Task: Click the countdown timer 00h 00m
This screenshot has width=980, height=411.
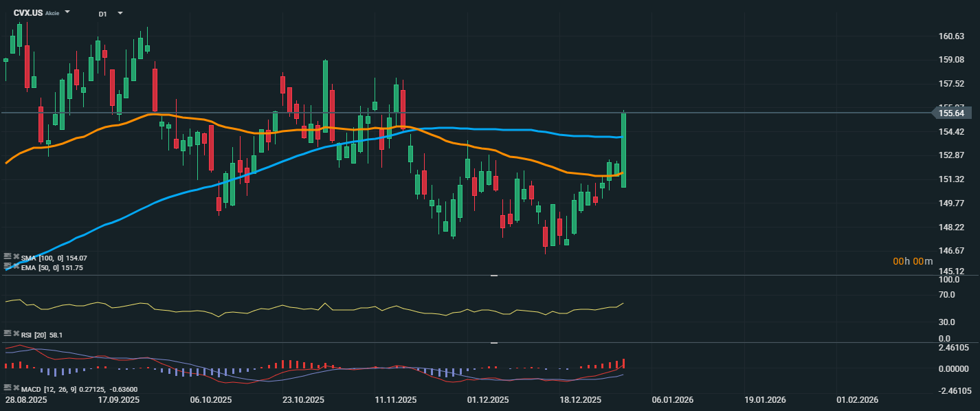Action: pyautogui.click(x=913, y=261)
